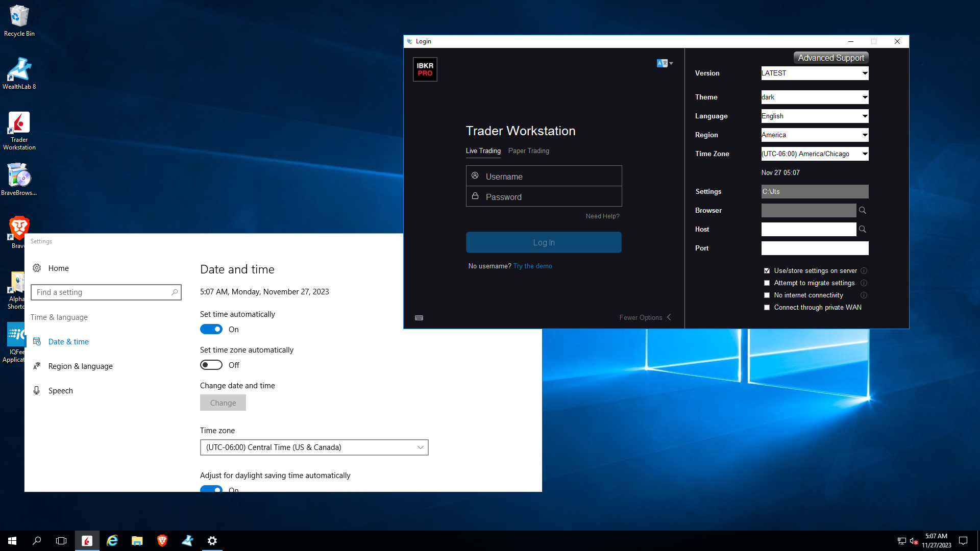980x551 pixels.
Task: Click the Host text field
Action: click(x=808, y=229)
